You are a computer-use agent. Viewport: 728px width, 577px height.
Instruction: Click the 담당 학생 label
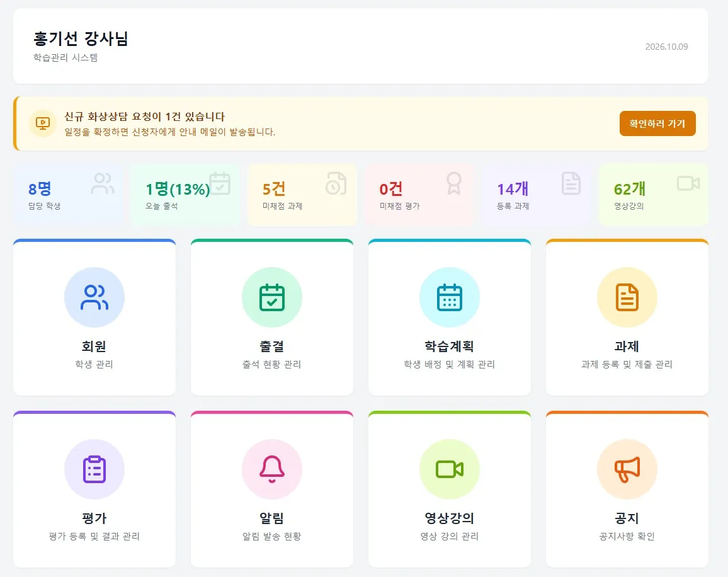(45, 206)
